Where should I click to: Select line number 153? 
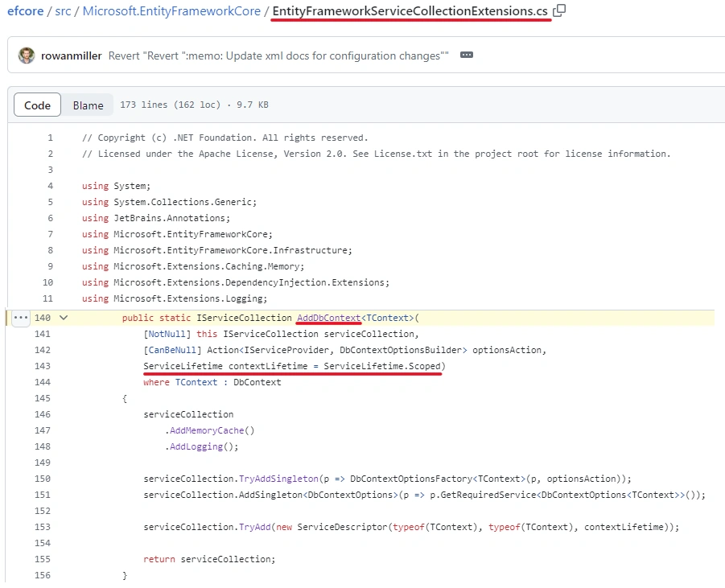[42, 527]
